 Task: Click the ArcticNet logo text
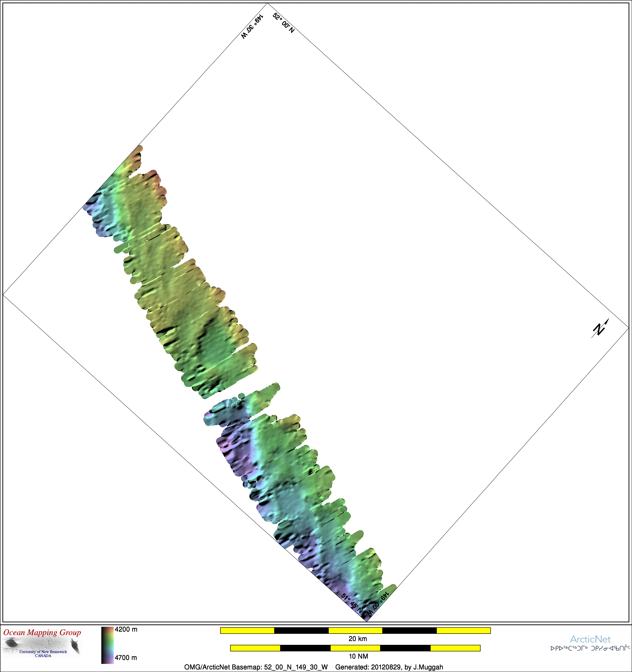tap(590, 639)
